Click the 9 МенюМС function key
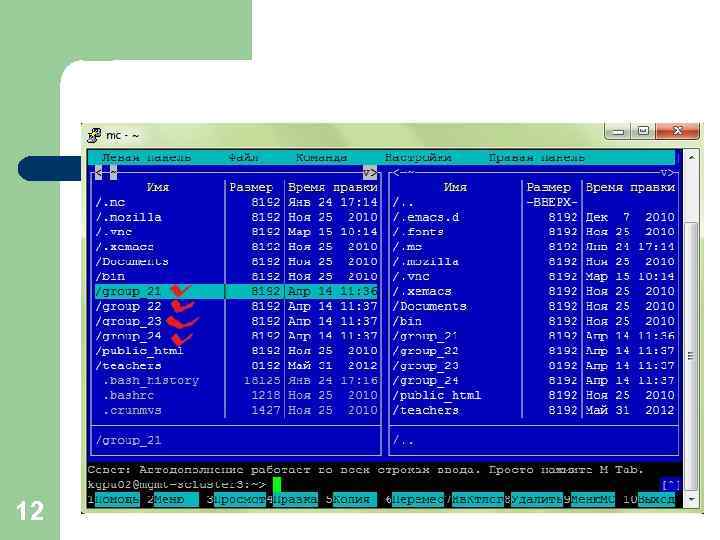Screen dimensions: 720x540 (590, 499)
